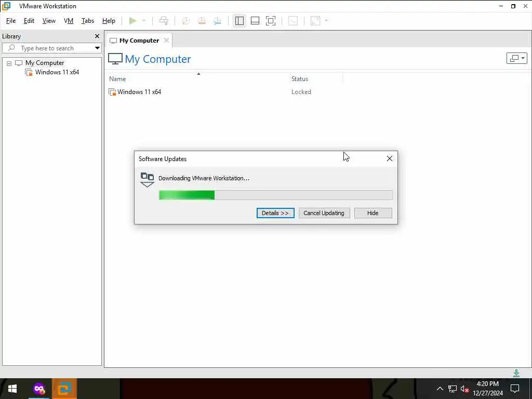Open the notification center icon

[x=515, y=389]
